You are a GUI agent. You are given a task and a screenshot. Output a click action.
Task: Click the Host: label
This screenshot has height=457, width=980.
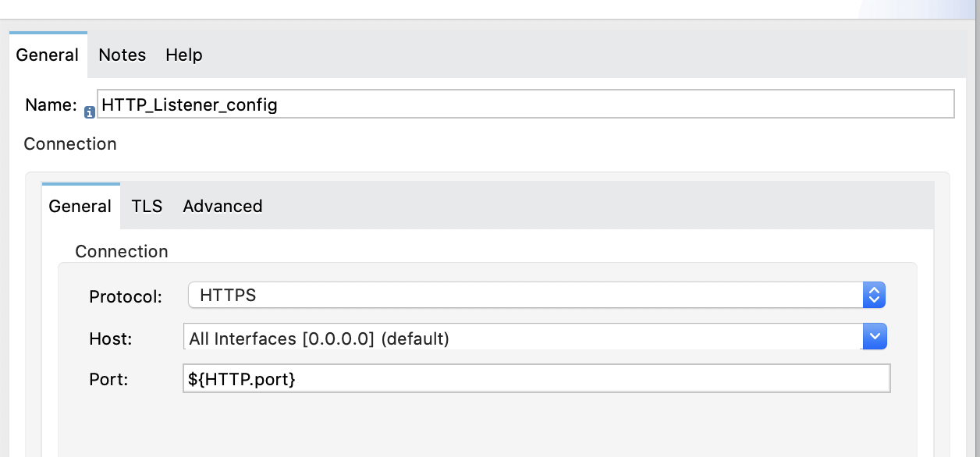(111, 338)
